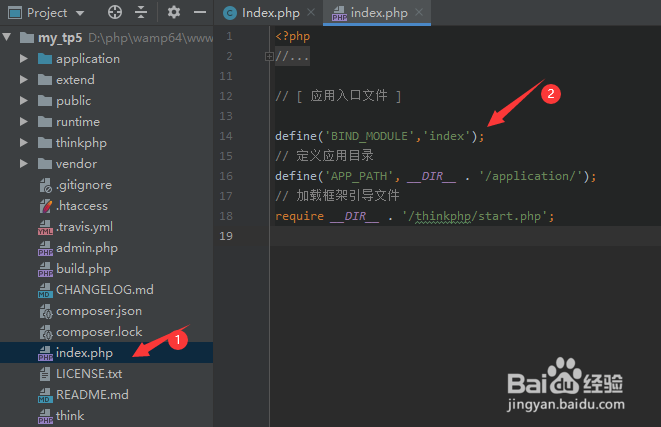This screenshot has width=661, height=427.
Task: Select build.php in the project tree
Action: click(x=83, y=269)
